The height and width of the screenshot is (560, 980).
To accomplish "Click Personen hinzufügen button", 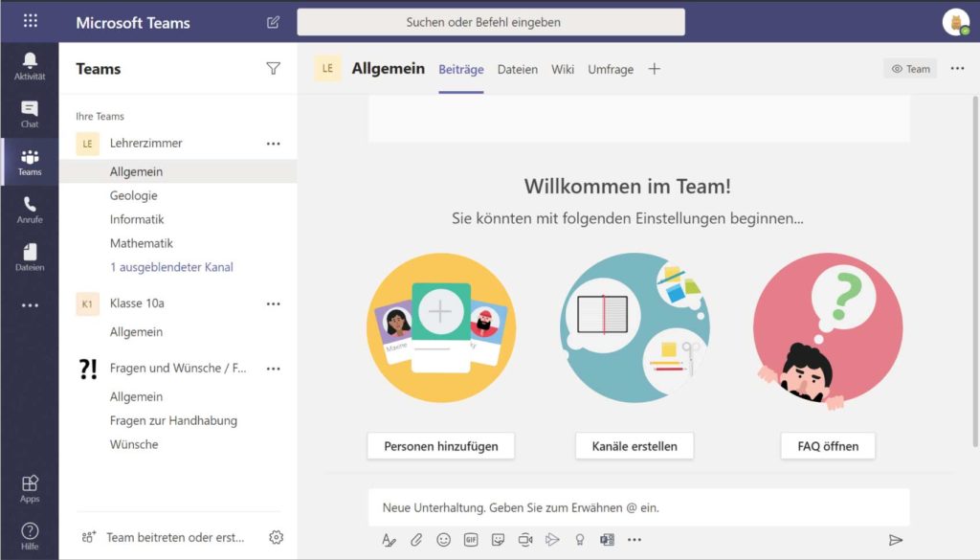I will [x=441, y=446].
